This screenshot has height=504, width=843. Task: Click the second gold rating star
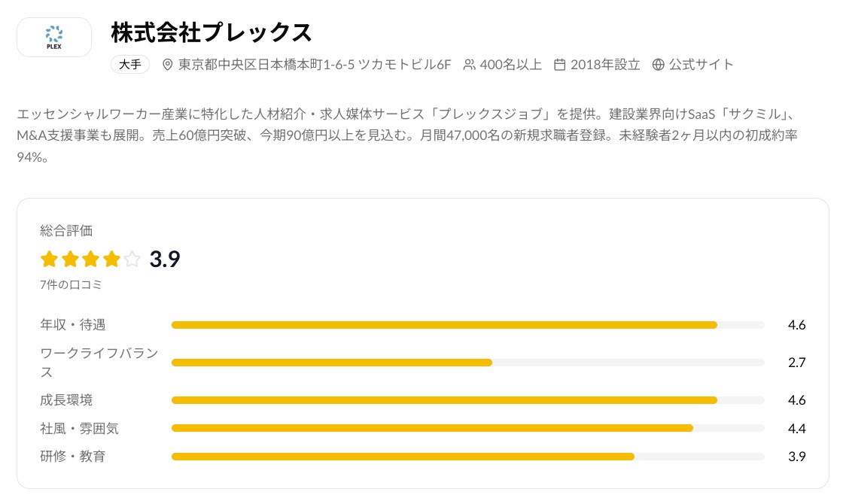[x=69, y=259]
